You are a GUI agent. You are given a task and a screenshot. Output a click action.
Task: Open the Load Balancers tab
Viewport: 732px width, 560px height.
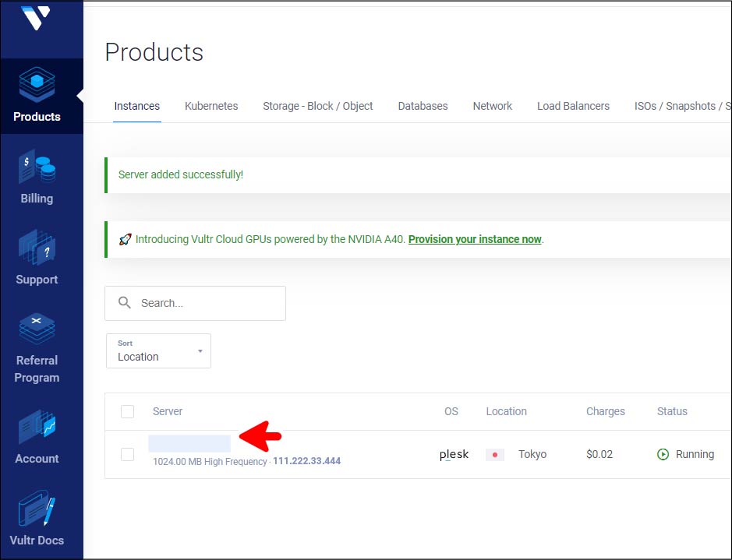tap(573, 106)
